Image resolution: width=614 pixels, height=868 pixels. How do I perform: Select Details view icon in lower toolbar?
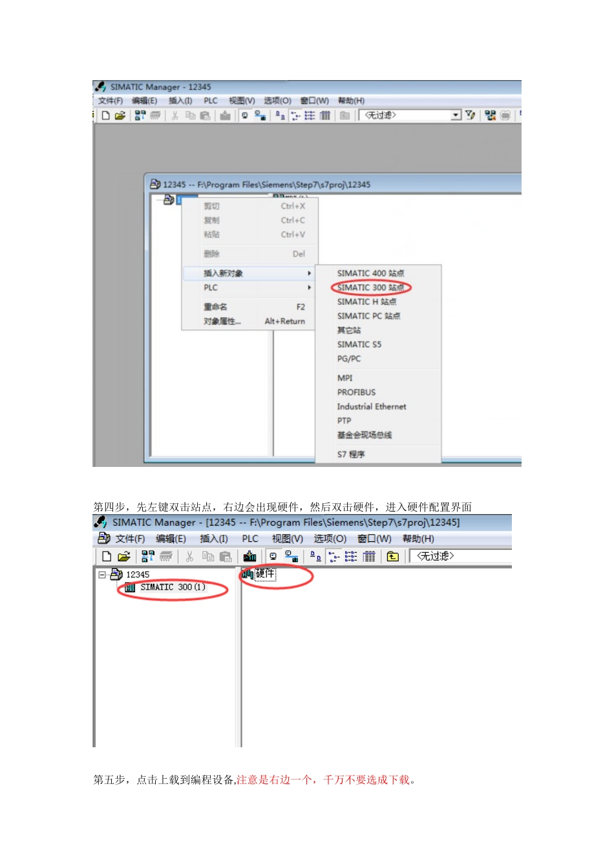pos(369,556)
